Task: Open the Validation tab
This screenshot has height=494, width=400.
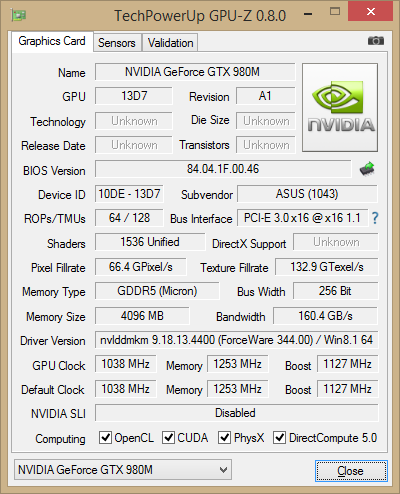Action: pyautogui.click(x=170, y=43)
